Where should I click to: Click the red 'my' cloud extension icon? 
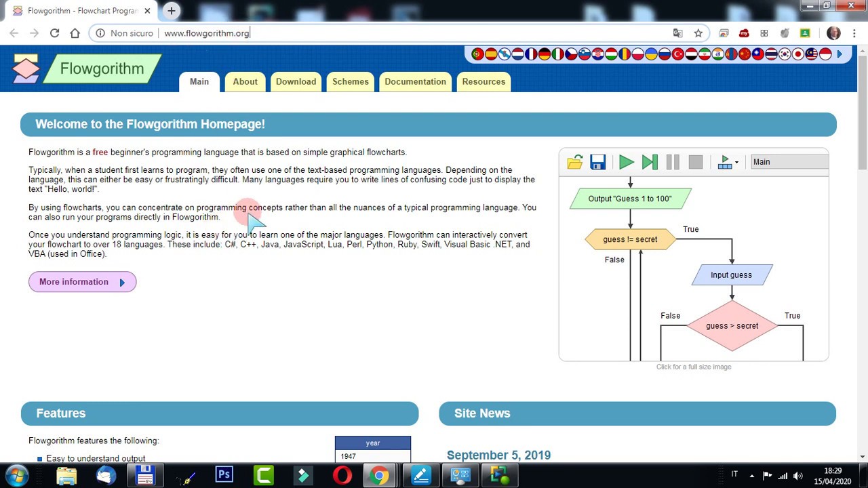click(x=744, y=33)
